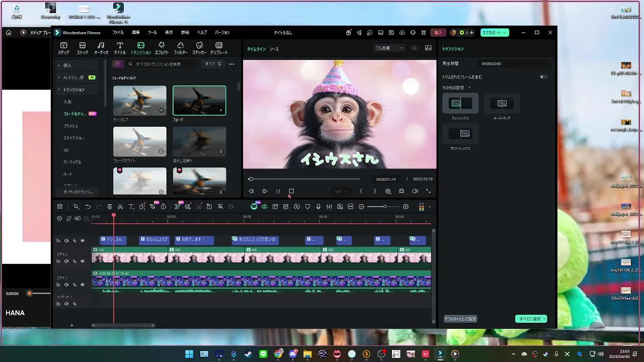Open the 編集 menu
644x362 pixels.
point(136,33)
